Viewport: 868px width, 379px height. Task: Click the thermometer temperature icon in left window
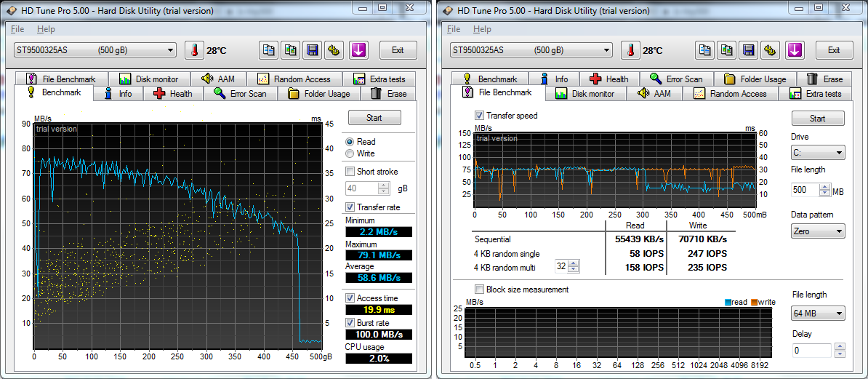point(195,50)
